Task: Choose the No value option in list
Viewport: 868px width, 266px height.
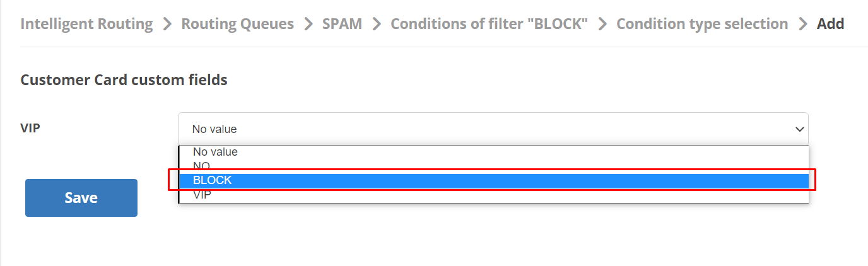Action: (x=494, y=152)
